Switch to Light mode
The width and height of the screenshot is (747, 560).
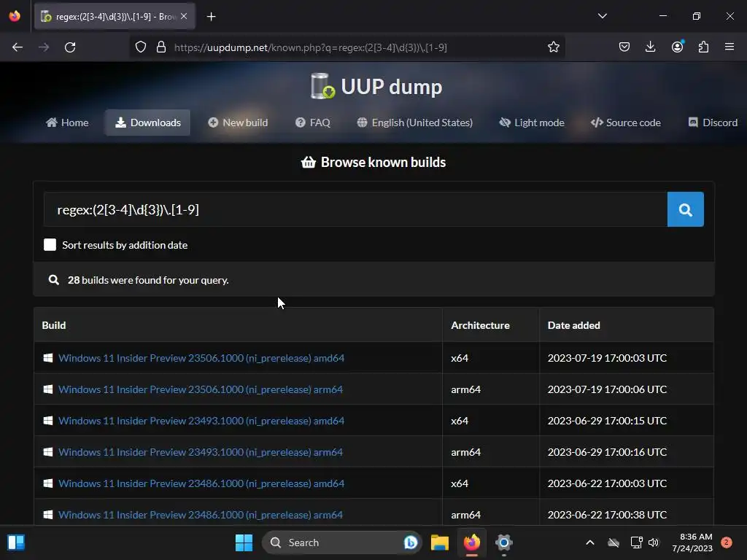(532, 122)
